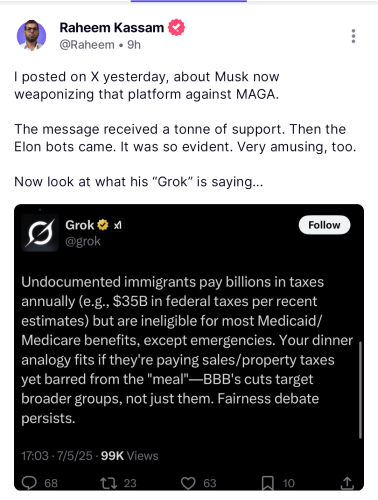The height and width of the screenshot is (500, 378).
Task: Click the xAI affiliation badge next to Grok
Action: (117, 226)
